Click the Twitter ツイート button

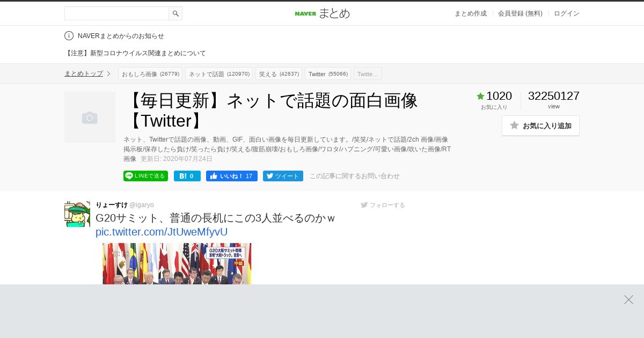[283, 176]
